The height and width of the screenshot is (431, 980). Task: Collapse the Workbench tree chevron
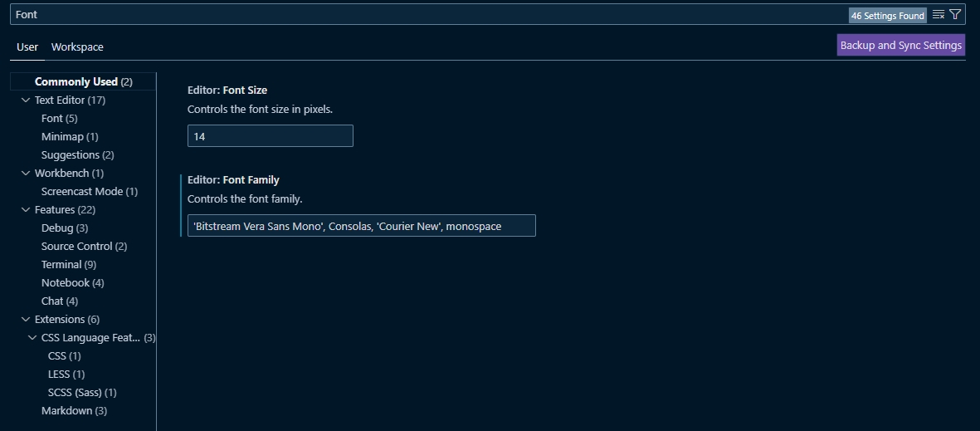click(26, 174)
